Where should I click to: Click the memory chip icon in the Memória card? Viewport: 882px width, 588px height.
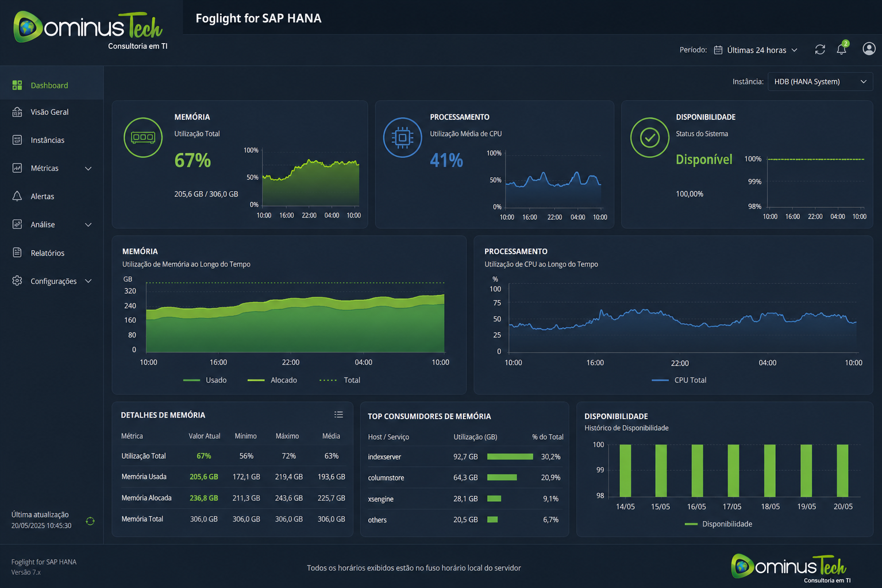pos(143,137)
